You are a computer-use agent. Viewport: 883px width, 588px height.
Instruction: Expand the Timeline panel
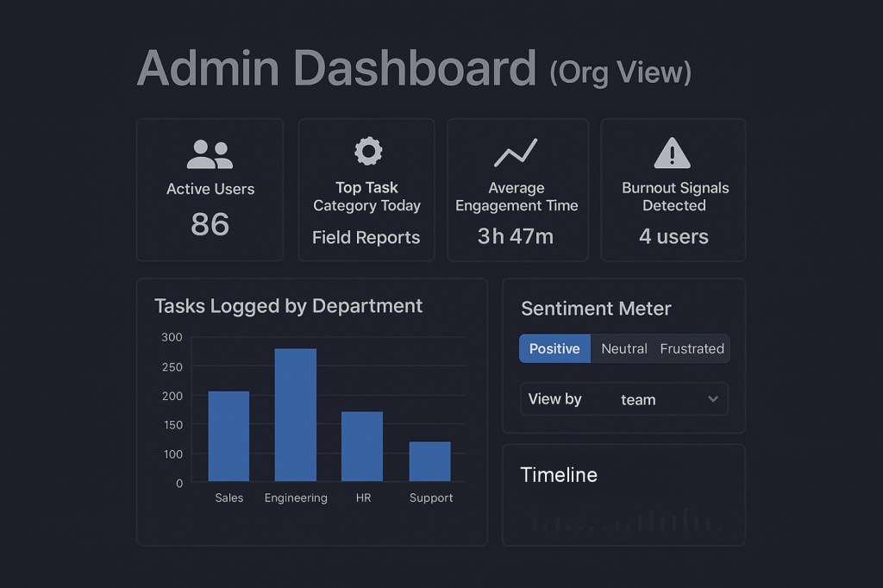559,474
